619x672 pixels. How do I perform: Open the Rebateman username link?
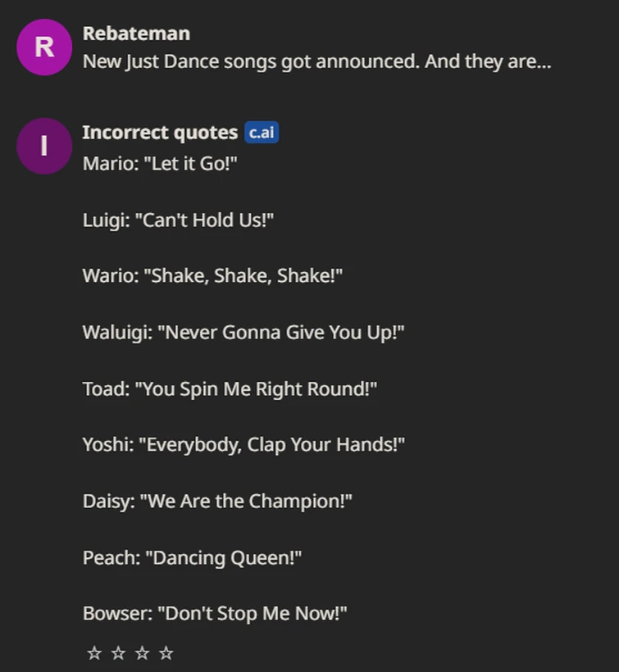click(135, 34)
